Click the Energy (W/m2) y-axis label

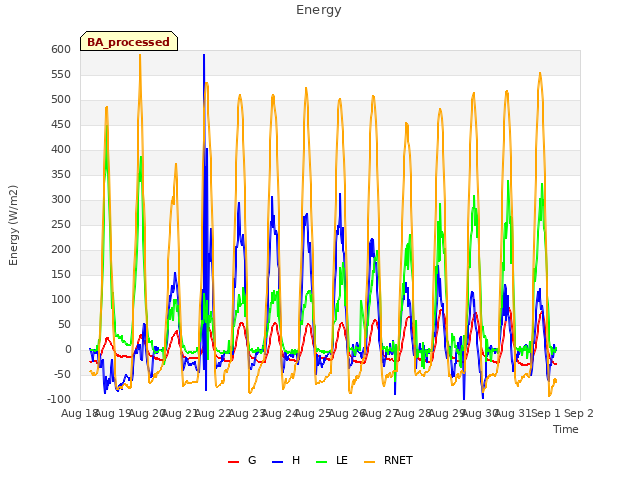pyautogui.click(x=13, y=225)
